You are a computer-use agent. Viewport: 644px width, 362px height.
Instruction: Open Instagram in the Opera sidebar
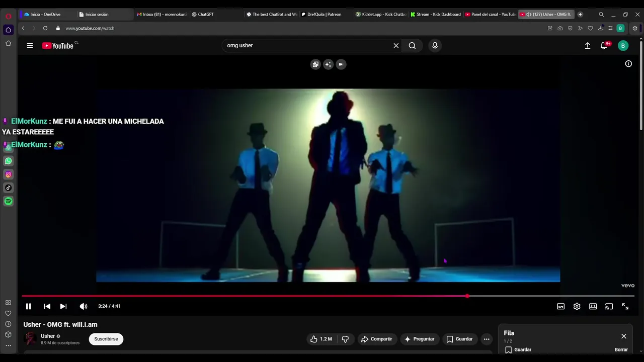[x=8, y=174]
